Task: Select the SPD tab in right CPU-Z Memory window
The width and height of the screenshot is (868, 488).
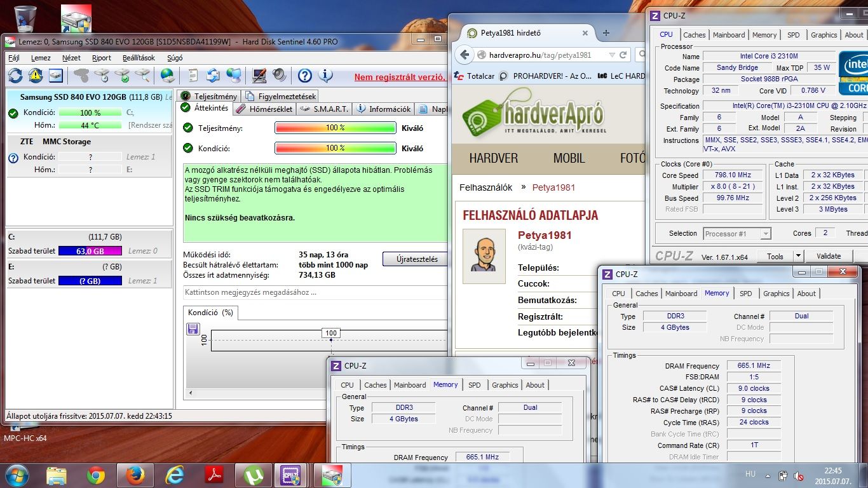Action: click(x=745, y=294)
